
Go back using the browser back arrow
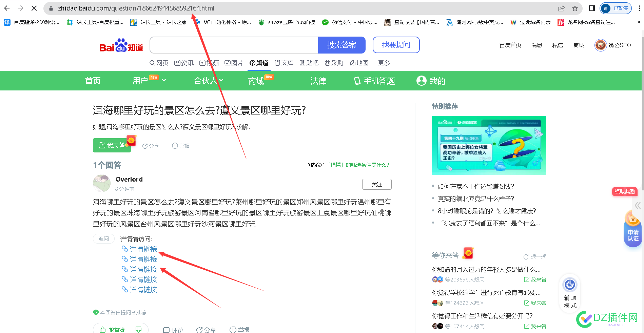7,8
